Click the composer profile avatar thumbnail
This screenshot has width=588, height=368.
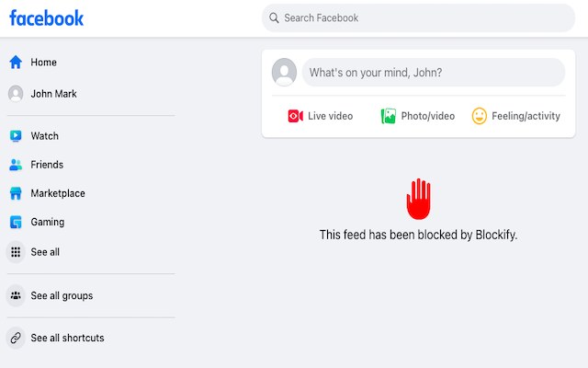(284, 72)
